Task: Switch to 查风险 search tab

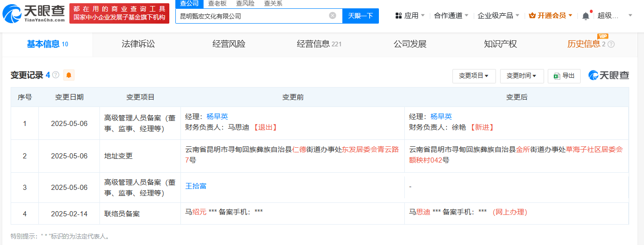Action: tap(245, 4)
